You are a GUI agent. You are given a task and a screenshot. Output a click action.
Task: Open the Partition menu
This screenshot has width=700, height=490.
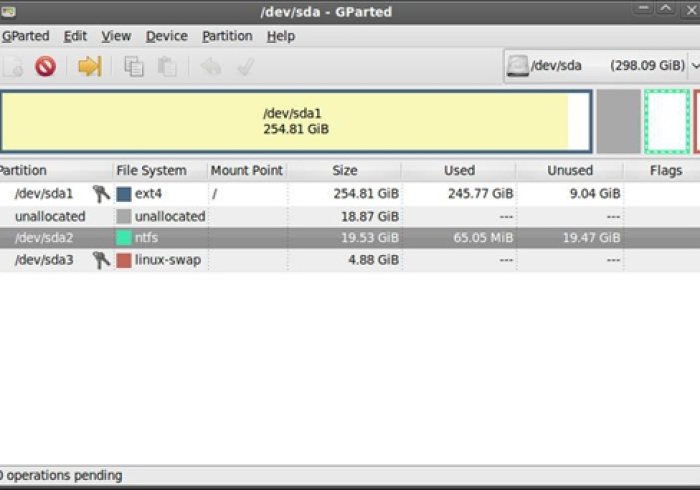click(227, 36)
